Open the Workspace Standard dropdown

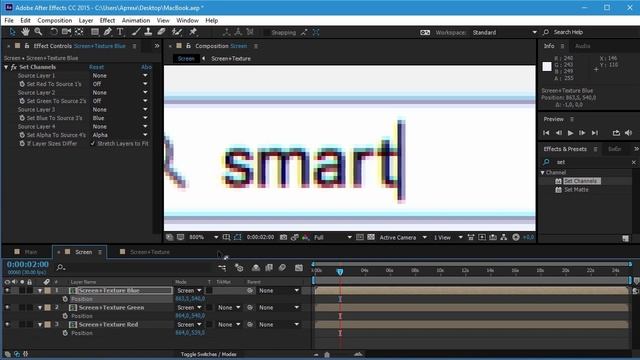coord(504,32)
